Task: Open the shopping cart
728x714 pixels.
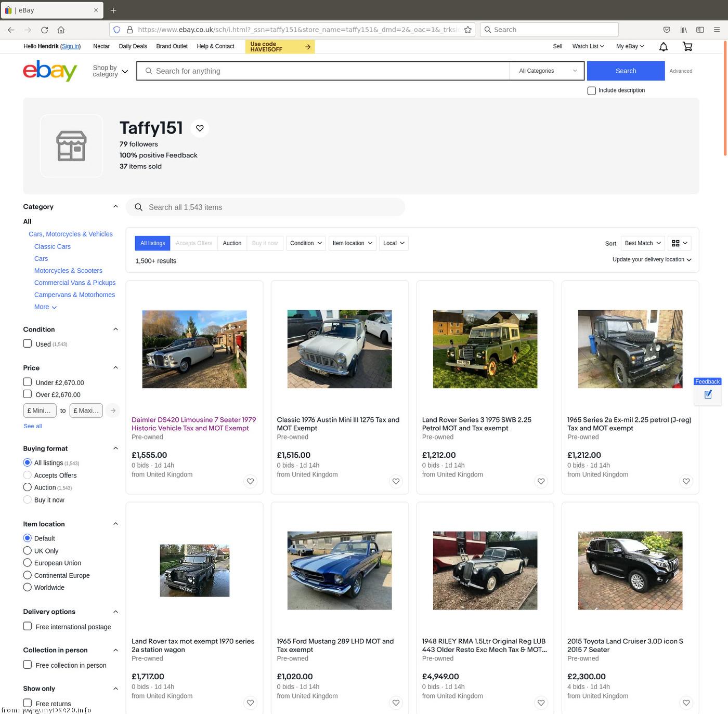Action: (x=687, y=47)
